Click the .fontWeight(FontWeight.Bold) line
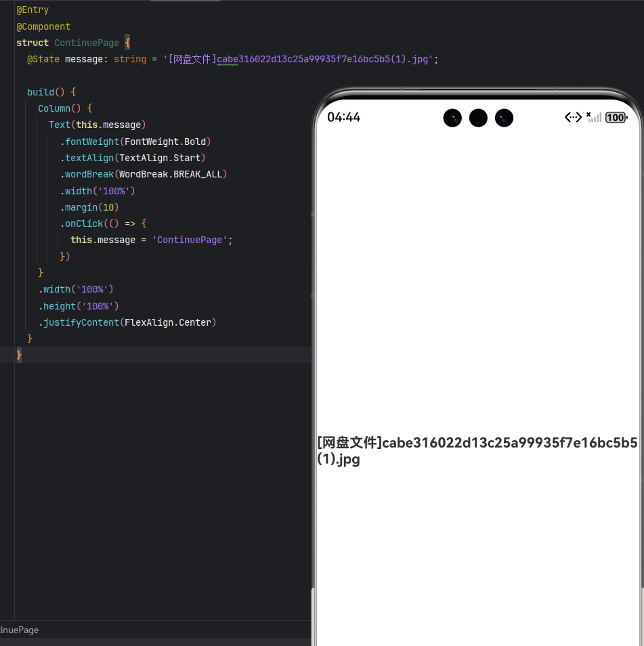Image resolution: width=644 pixels, height=646 pixels. pyautogui.click(x=135, y=142)
